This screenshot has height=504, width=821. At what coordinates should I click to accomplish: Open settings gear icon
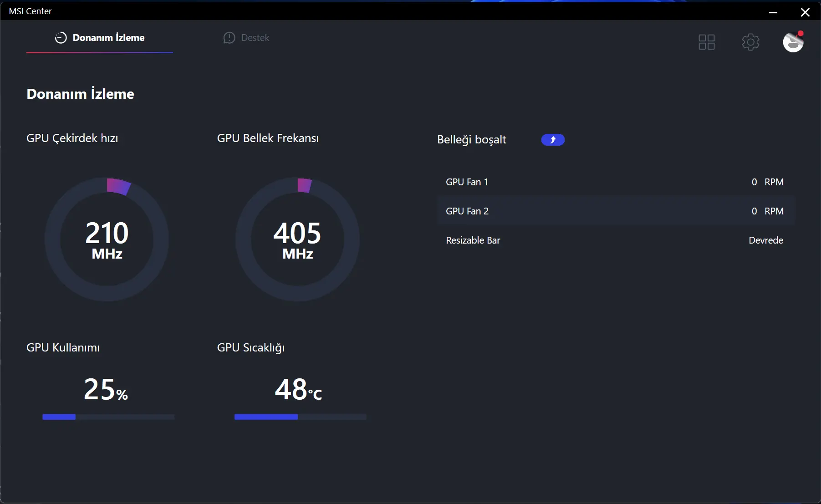tap(750, 42)
